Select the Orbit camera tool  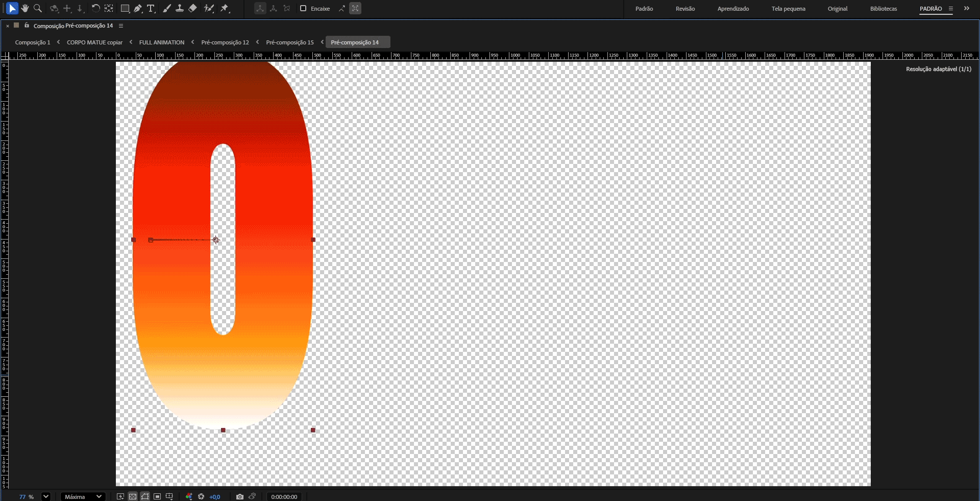tap(54, 9)
